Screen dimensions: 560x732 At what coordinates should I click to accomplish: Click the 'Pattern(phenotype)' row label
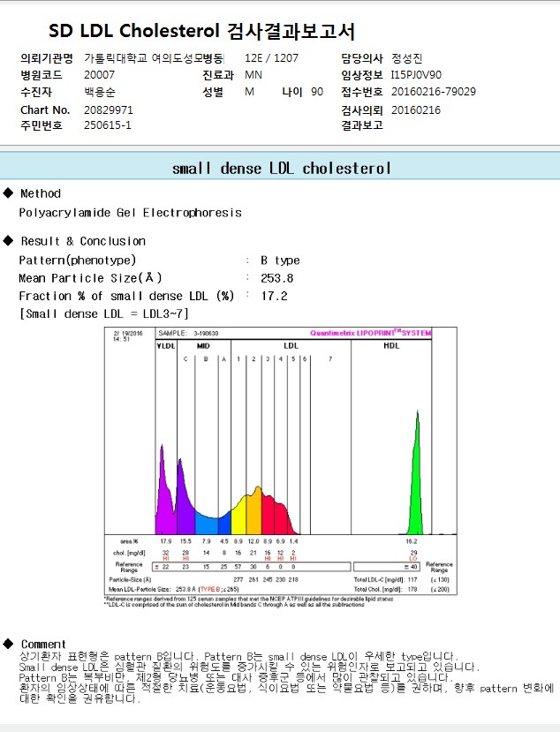(x=78, y=260)
